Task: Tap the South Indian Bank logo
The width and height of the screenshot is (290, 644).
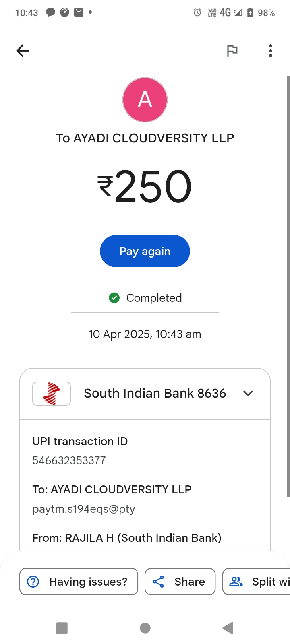Action: (x=52, y=393)
